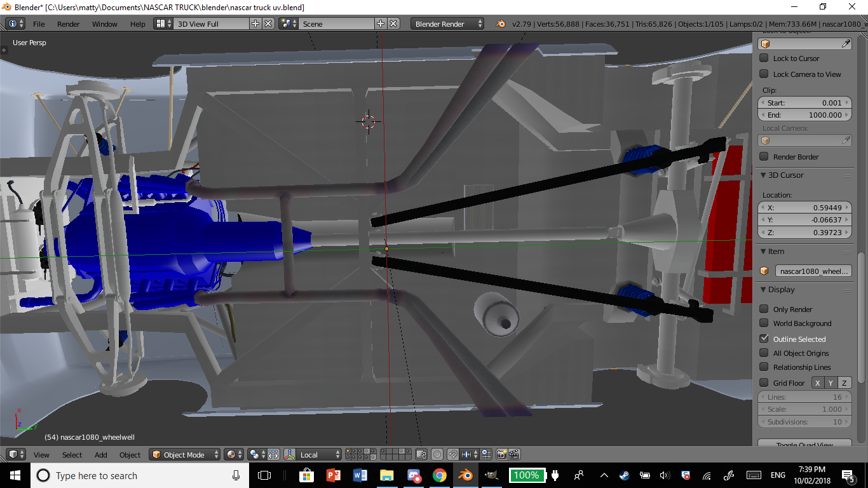Click the first scene layer button
The width and height of the screenshot is (868, 488).
click(348, 451)
